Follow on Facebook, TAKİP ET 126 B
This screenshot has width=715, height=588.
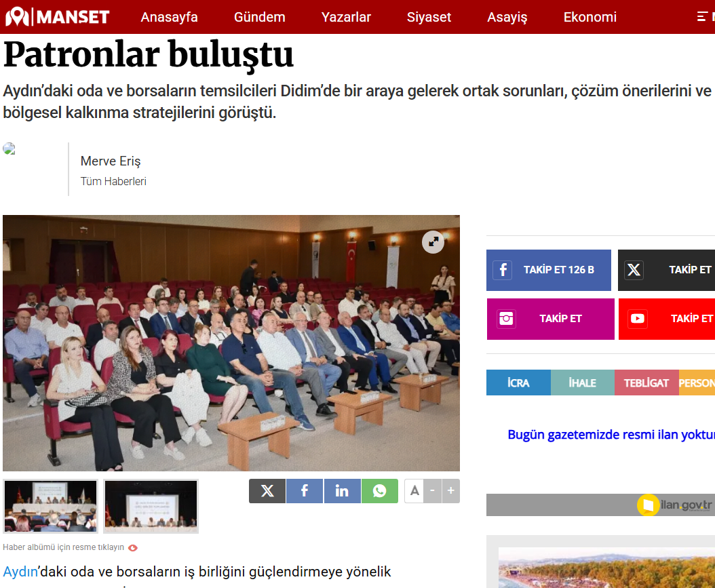[x=549, y=270]
